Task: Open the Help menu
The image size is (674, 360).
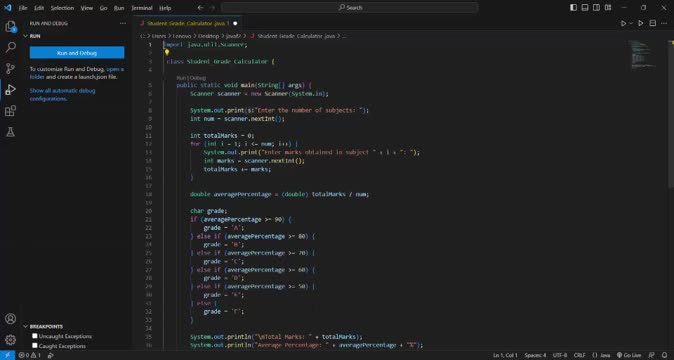Action: point(165,8)
